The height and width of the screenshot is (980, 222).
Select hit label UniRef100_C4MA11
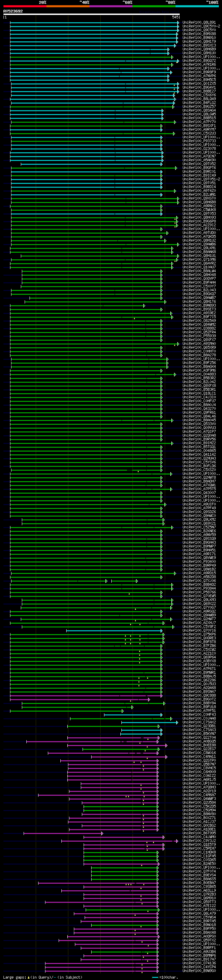coord(199,757)
